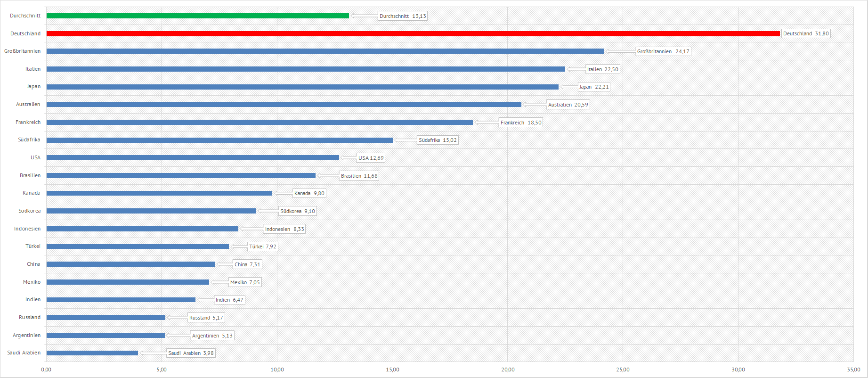Click the China axis category label
The height and width of the screenshot is (378, 868).
click(33, 264)
